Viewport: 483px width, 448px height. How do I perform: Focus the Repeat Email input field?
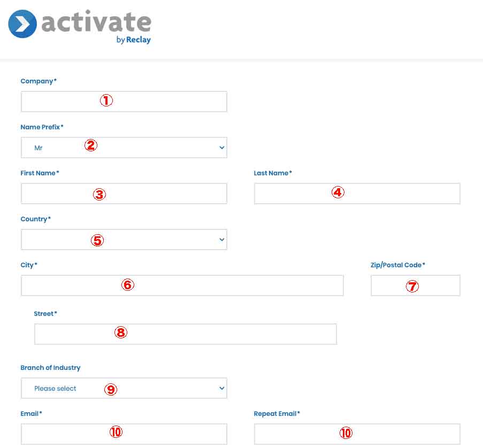click(x=357, y=434)
